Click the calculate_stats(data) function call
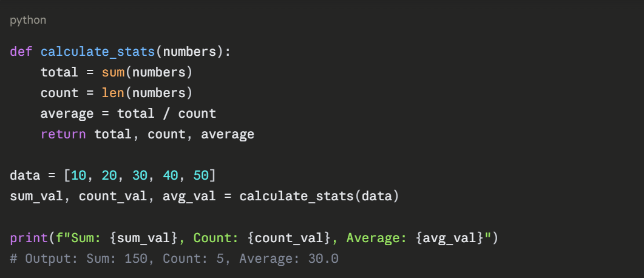 (319, 197)
